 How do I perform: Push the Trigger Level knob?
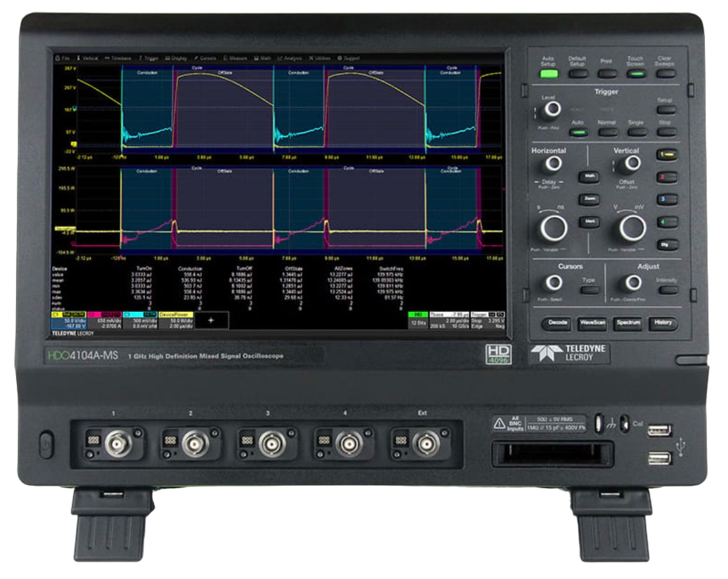pos(552,109)
